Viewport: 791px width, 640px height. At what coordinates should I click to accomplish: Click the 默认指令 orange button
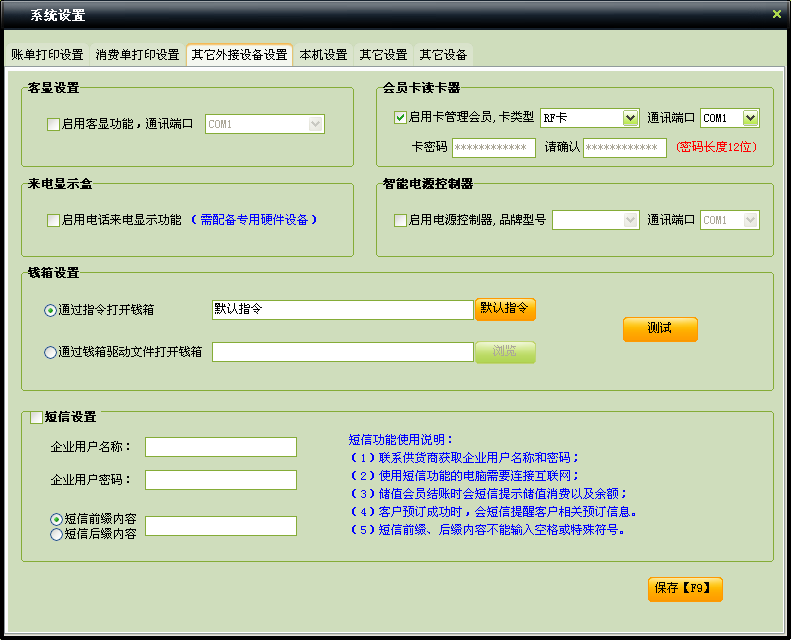click(x=505, y=309)
